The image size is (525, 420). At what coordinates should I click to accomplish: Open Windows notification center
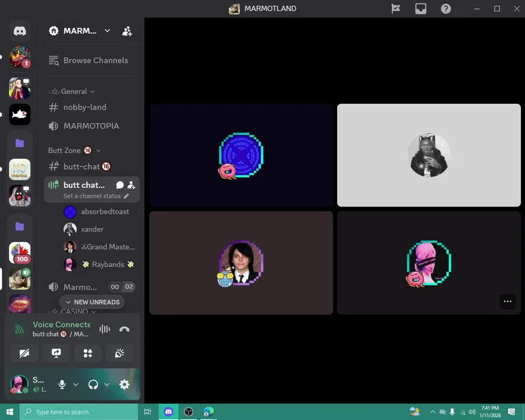coord(511,412)
